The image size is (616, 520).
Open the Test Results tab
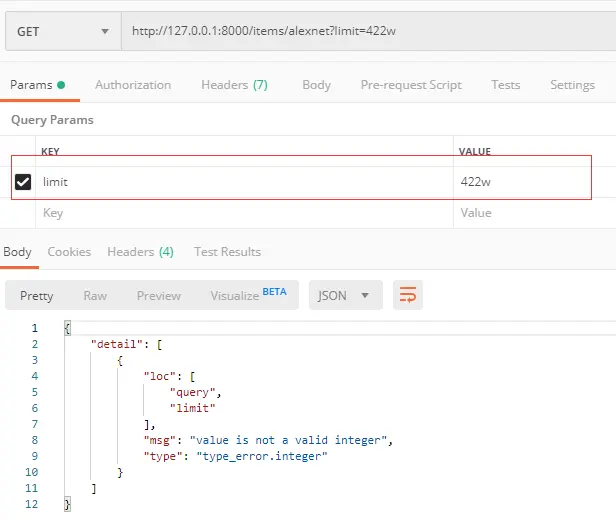227,252
